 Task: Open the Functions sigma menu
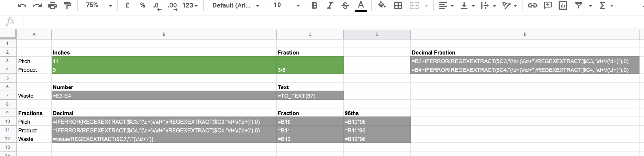tap(605, 5)
